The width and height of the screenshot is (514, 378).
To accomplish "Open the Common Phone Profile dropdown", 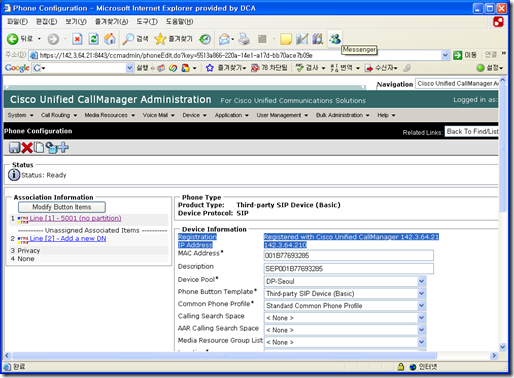I will tap(421, 305).
